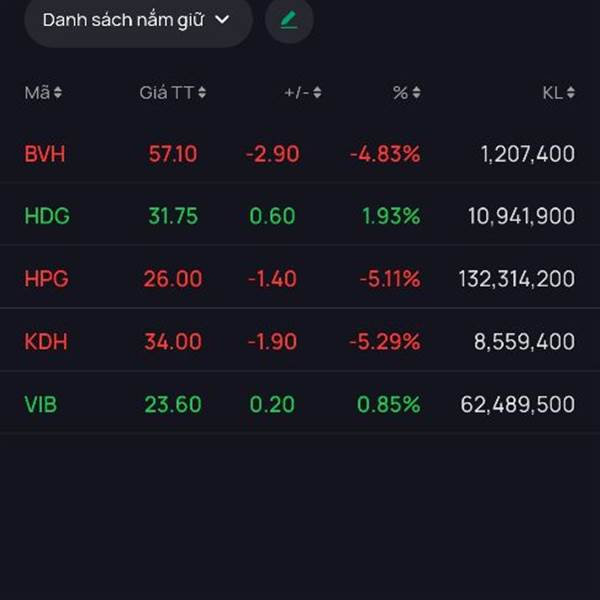Open the Danh sách nắm giữ dropdown
The image size is (600, 600).
point(138,21)
